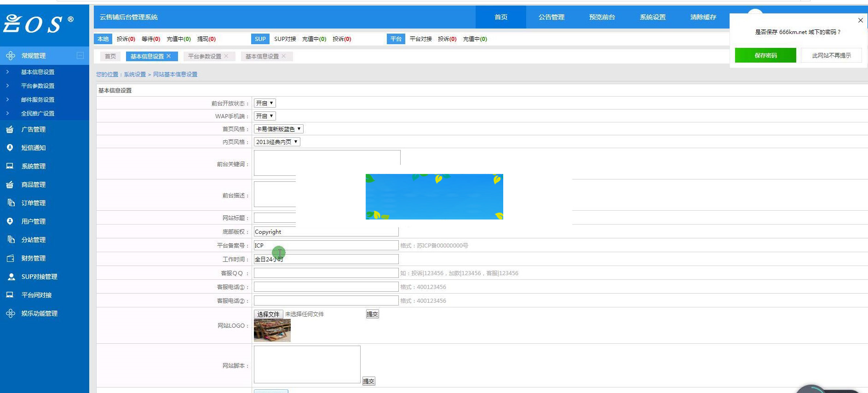Collapse the 常规管理 menu section
868x393 pixels.
tap(80, 56)
